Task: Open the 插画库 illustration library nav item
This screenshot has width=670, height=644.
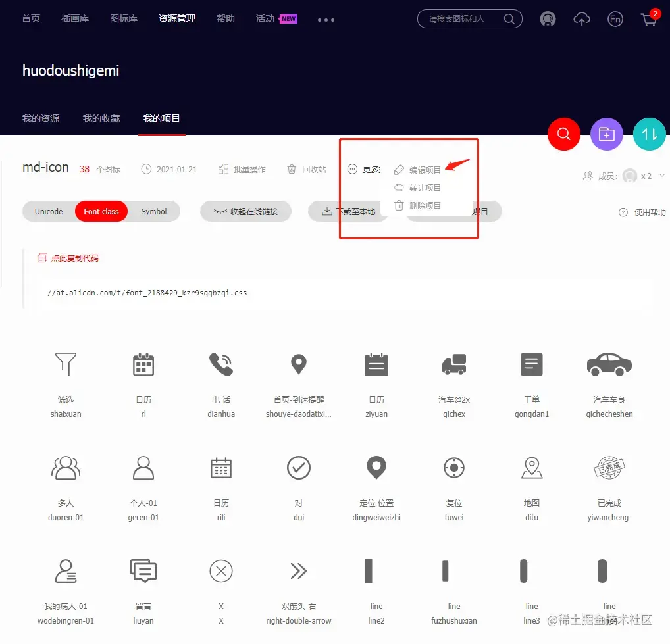Action: pyautogui.click(x=75, y=19)
